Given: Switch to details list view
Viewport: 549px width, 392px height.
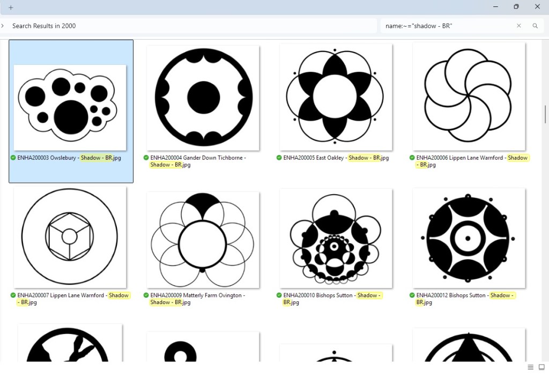Looking at the screenshot, I should [530, 367].
